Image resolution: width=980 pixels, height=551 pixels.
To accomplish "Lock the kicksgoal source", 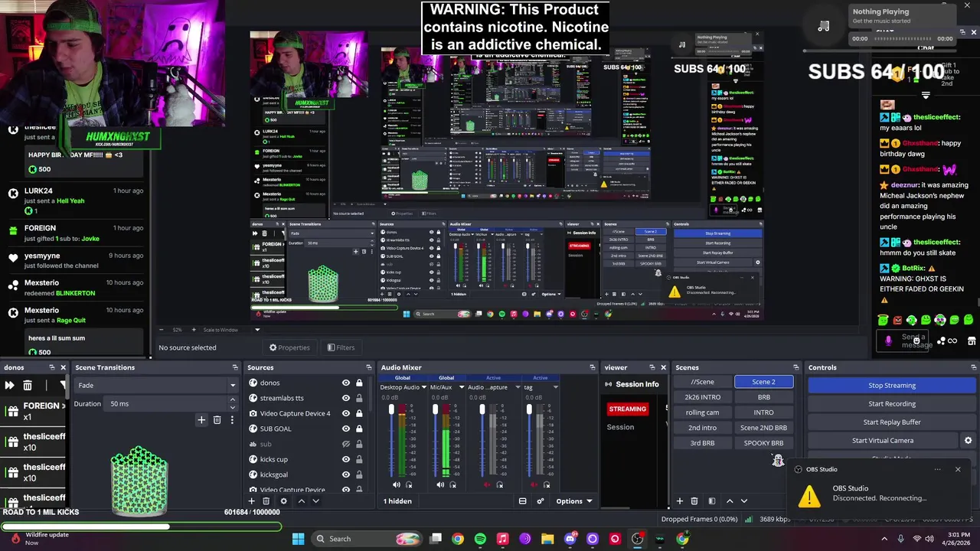I will pyautogui.click(x=359, y=474).
